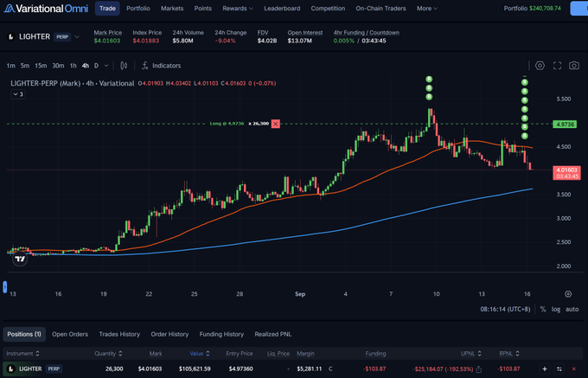Open the Rewards dropdown menu

pos(238,9)
